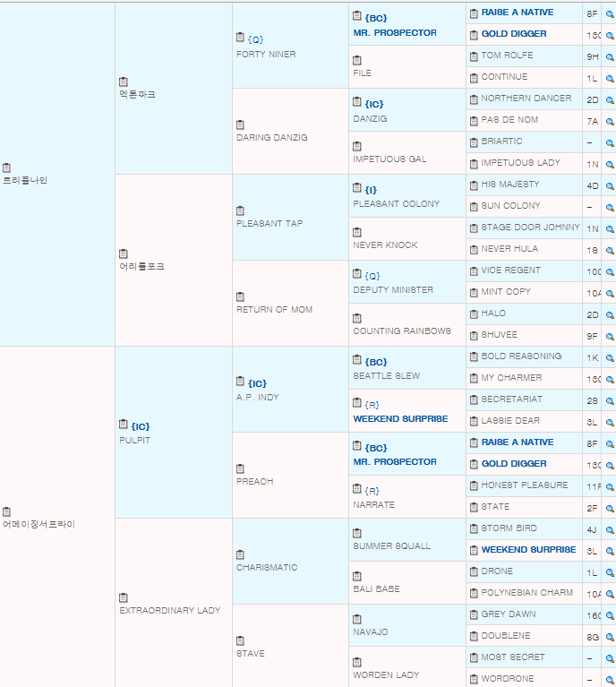This screenshot has height=687, width=616.
Task: Select the POLYNESIAN CHARM name
Action: click(x=527, y=592)
